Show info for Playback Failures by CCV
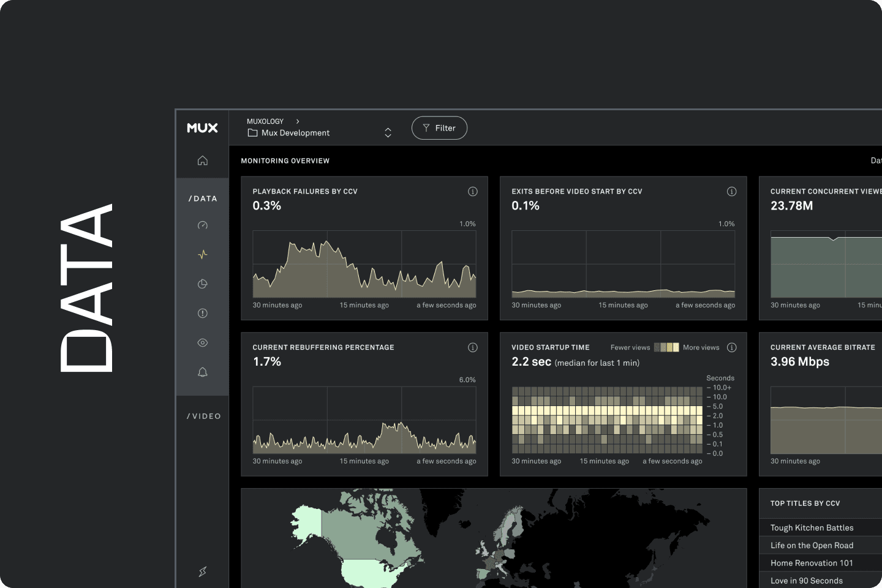The image size is (882, 588). [x=473, y=192]
